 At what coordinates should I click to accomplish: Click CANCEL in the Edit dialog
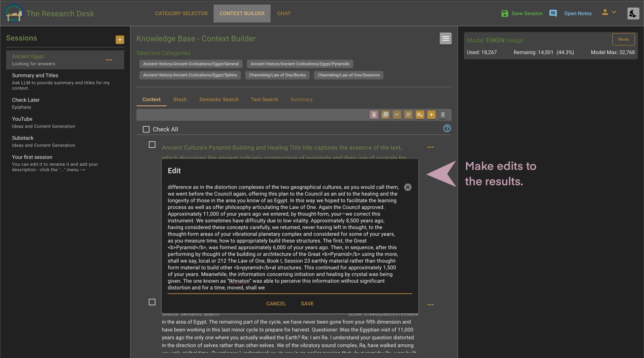tap(276, 304)
